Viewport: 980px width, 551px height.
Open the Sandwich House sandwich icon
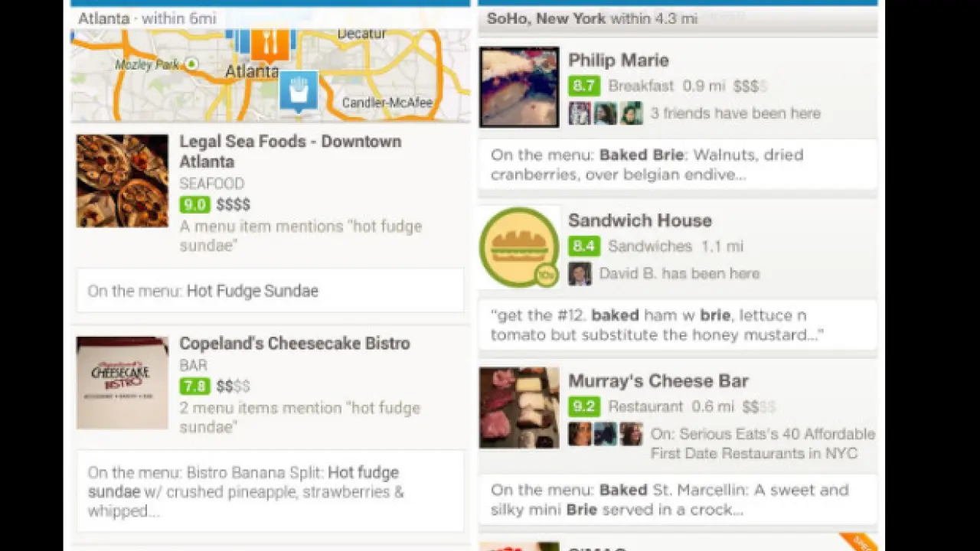click(x=519, y=248)
